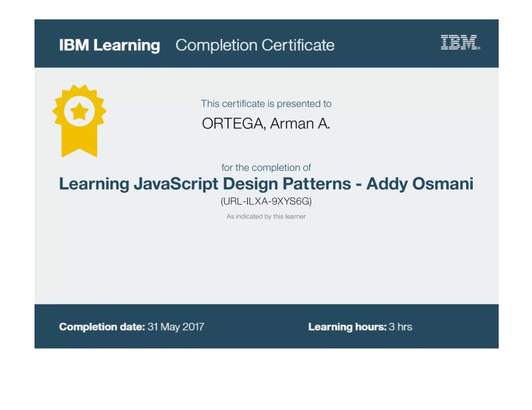Viewport: 532px width, 410px height.
Task: Open the course code URL-ILXA-9XYS6G
Action: [x=266, y=201]
